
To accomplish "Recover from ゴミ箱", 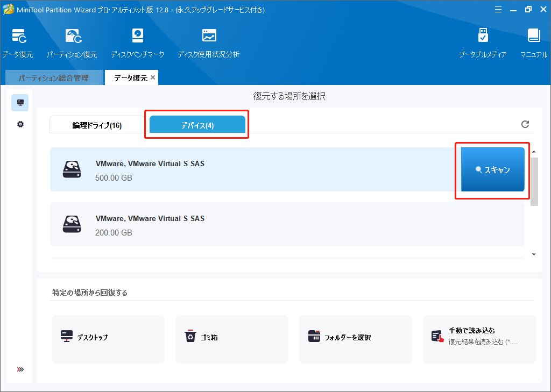I will point(232,339).
